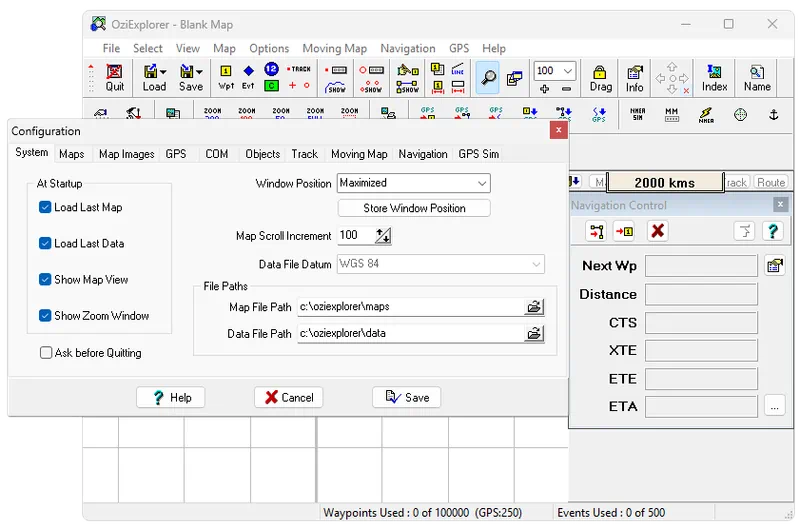Open the File menu
The image size is (800, 530).
coord(111,48)
